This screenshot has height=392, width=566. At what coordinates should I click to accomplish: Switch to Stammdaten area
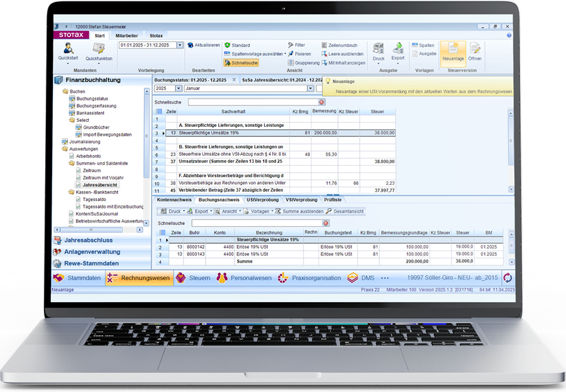pyautogui.click(x=77, y=278)
